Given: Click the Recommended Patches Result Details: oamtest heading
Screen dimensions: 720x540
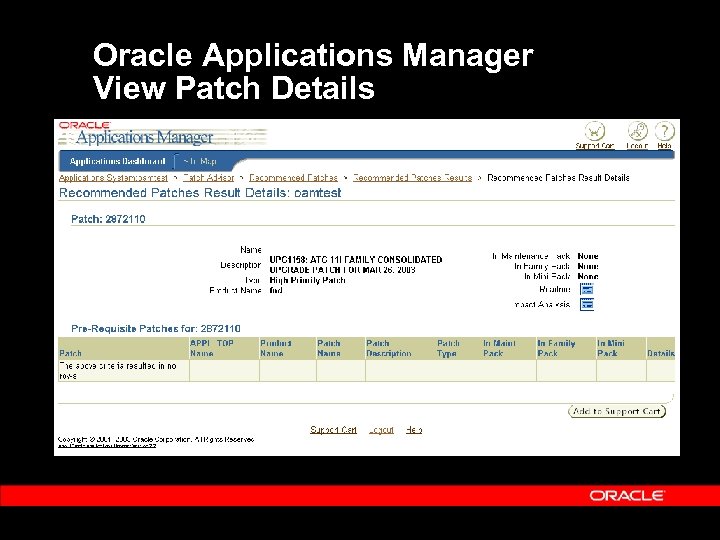Looking at the screenshot, I should point(200,193).
